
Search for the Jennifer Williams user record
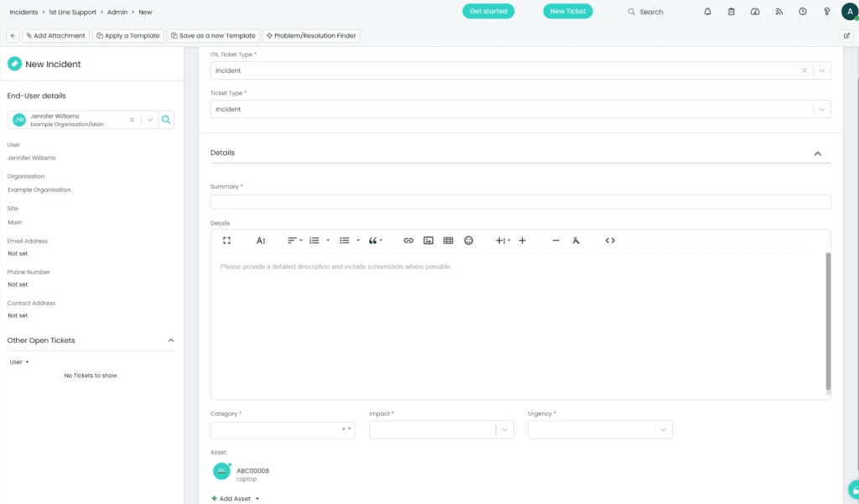coord(165,119)
